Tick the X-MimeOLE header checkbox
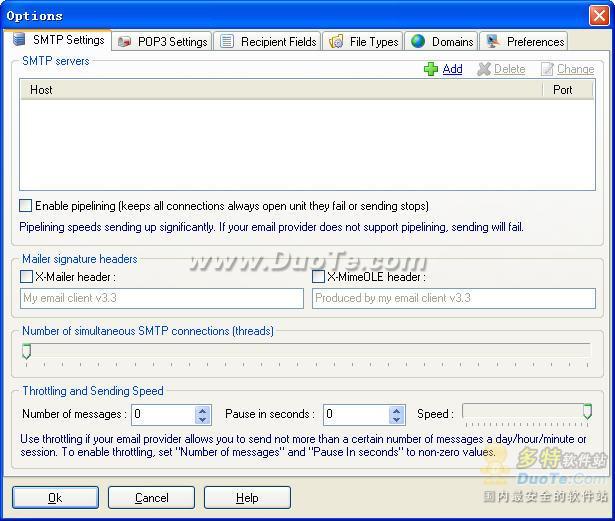The width and height of the screenshot is (615, 521). [318, 277]
